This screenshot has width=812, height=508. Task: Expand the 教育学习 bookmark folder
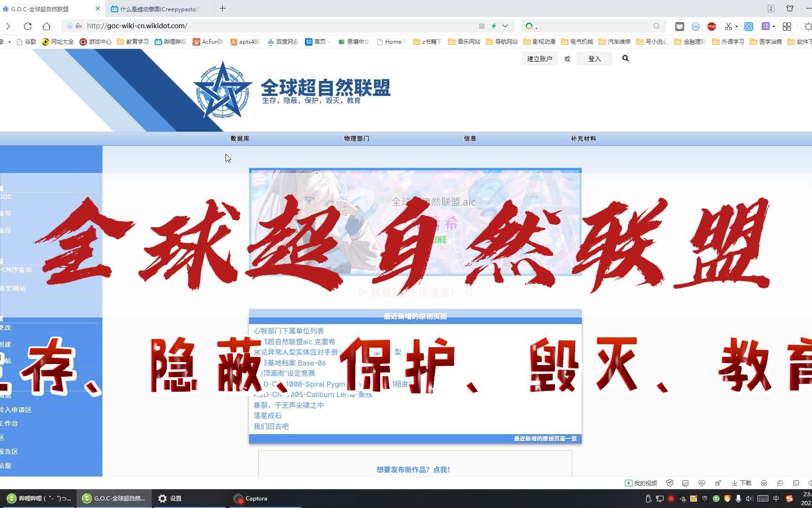coord(133,42)
